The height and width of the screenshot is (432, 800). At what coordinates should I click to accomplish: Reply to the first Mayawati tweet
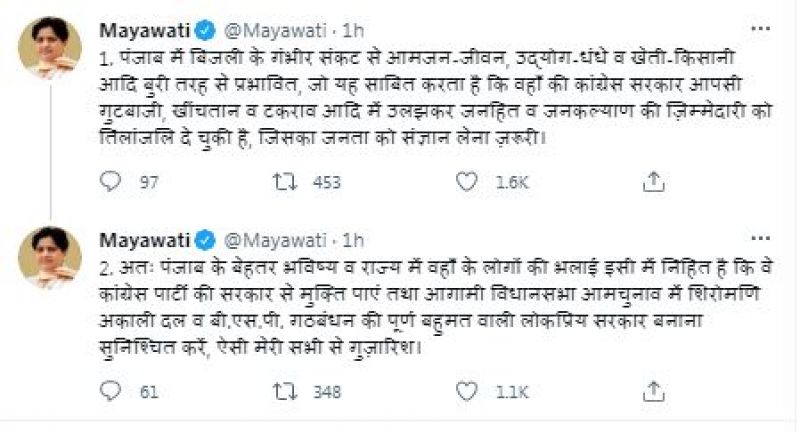[x=112, y=182]
